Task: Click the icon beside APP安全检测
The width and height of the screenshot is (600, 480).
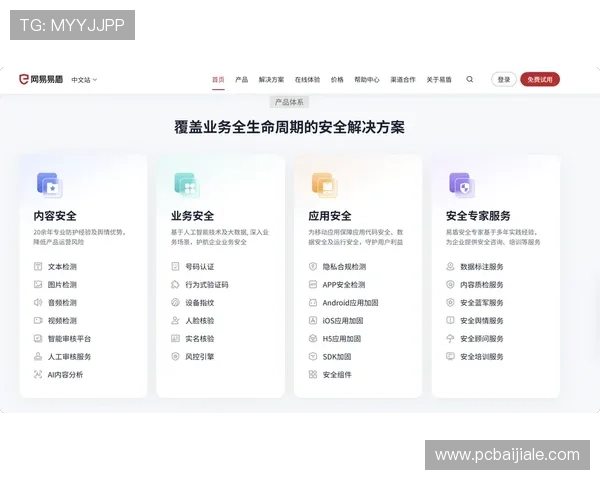Action: coord(313,284)
